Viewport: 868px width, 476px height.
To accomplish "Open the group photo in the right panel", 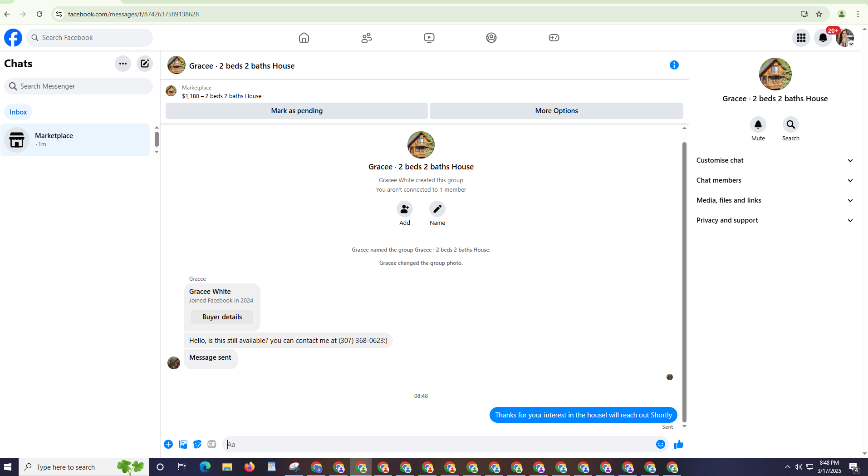I will point(775,74).
